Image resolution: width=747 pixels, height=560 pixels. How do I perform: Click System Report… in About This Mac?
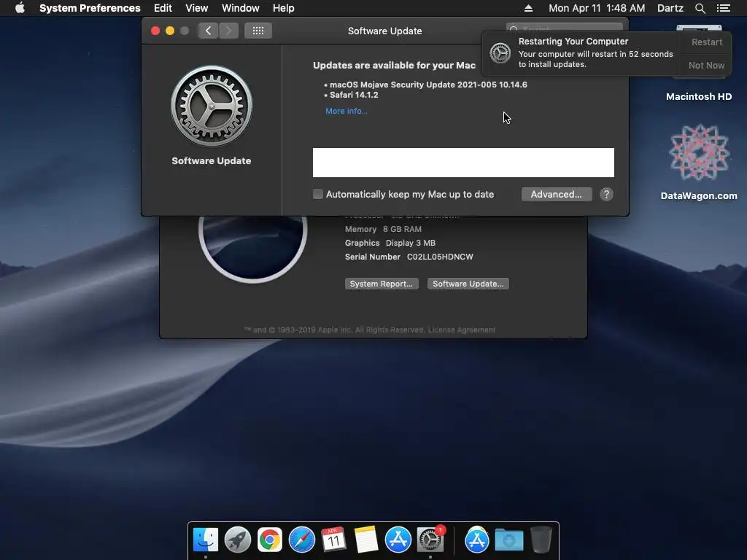pos(382,284)
